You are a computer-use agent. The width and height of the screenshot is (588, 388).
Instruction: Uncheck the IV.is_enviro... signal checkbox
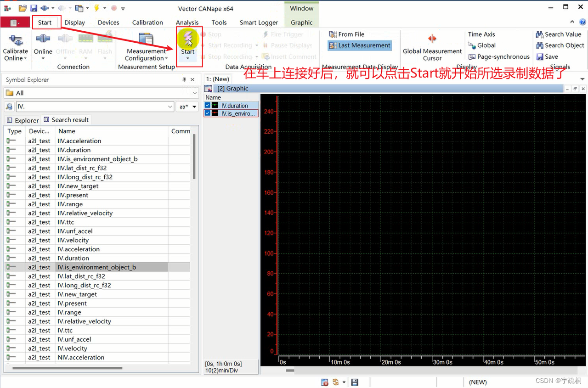coord(208,113)
